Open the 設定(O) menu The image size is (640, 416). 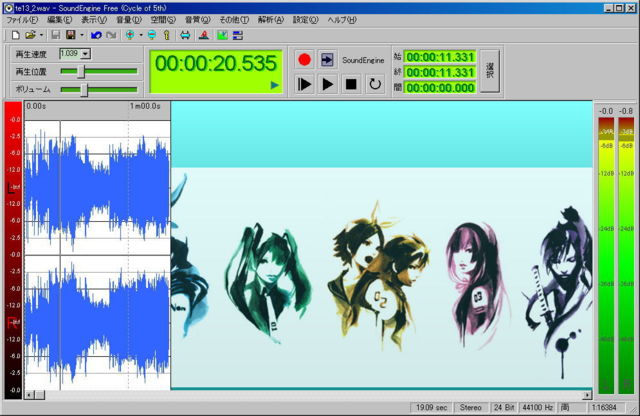pyautogui.click(x=305, y=20)
